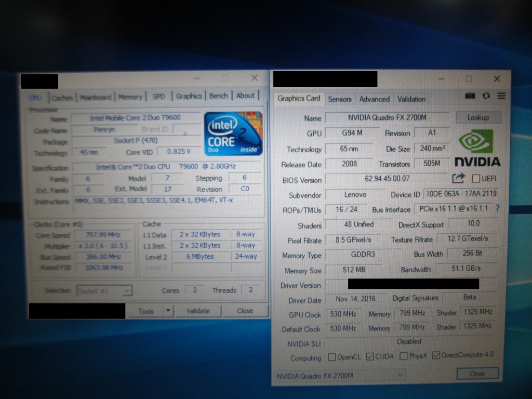Click the Intel Core 2 Duo logo

click(x=233, y=134)
